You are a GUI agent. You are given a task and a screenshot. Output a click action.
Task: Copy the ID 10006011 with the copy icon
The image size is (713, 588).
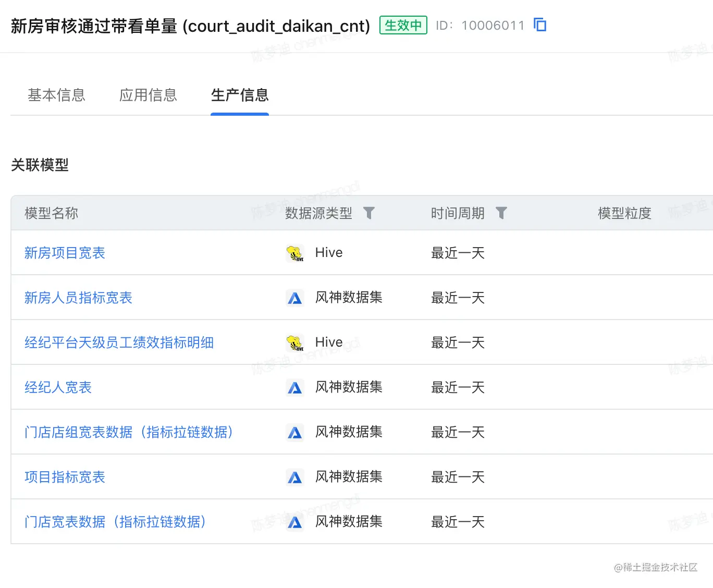[x=540, y=24]
